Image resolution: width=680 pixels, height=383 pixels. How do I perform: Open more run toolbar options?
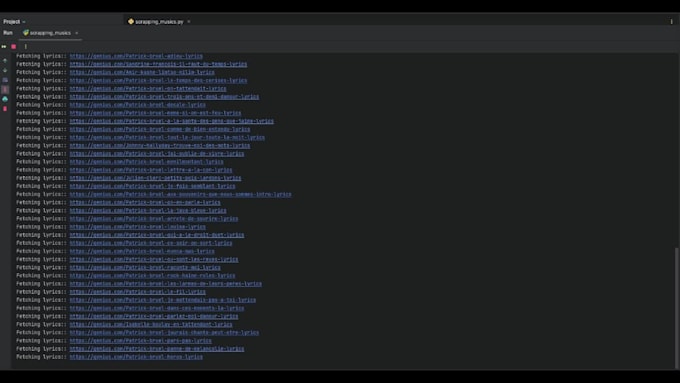(x=26, y=46)
